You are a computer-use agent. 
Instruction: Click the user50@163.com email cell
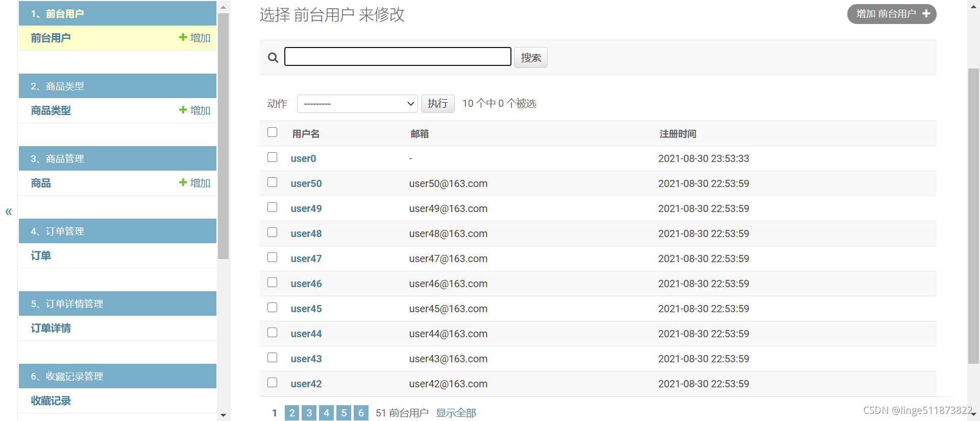click(448, 183)
